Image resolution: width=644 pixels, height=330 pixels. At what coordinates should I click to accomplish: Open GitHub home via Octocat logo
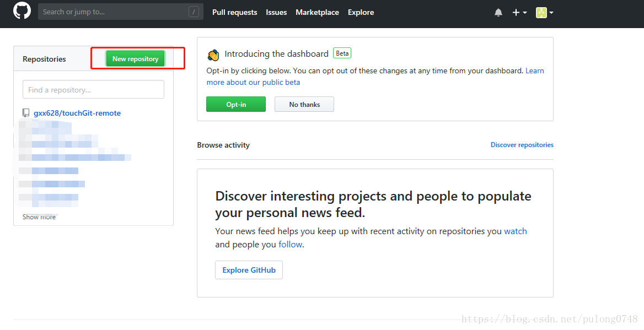(x=22, y=10)
